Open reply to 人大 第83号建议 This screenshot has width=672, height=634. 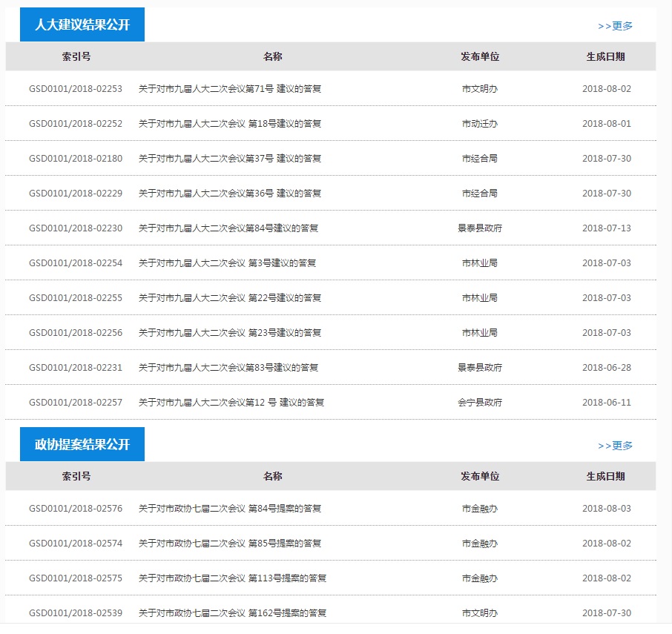pyautogui.click(x=228, y=368)
